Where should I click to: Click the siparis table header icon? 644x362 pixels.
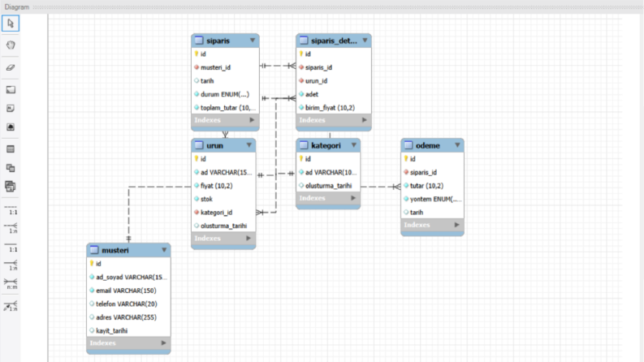pos(199,41)
